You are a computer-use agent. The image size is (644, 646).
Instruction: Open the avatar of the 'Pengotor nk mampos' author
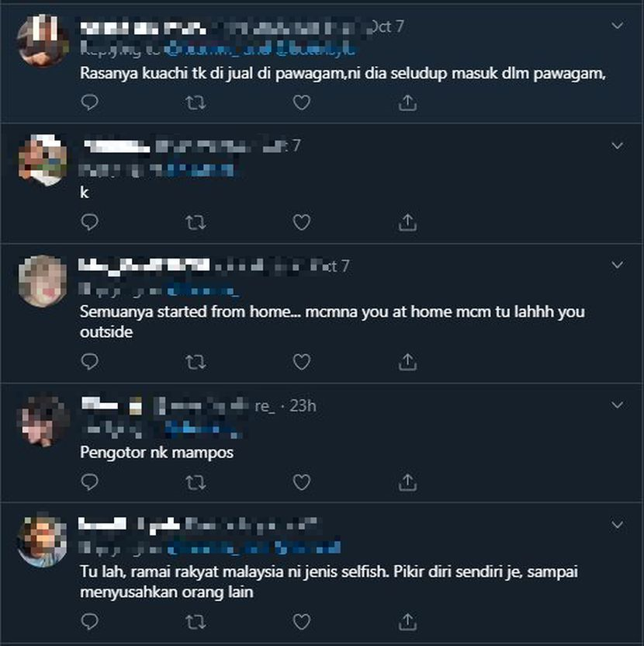pos(43,421)
